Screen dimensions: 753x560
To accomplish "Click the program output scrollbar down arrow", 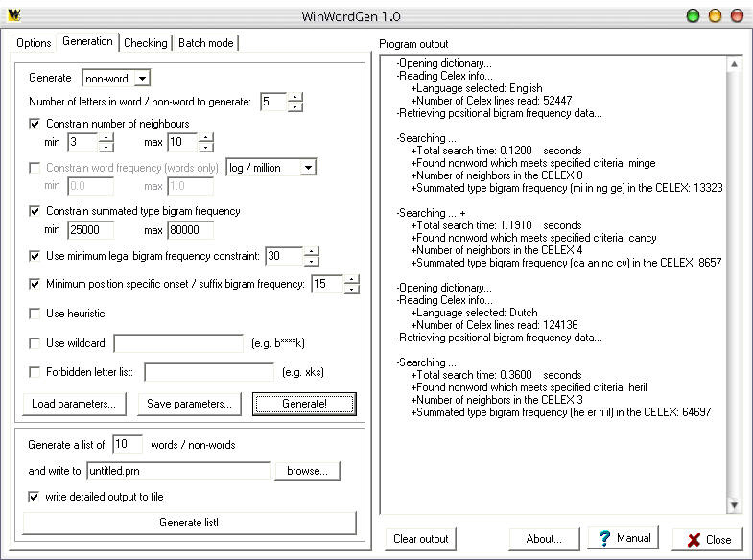I will pyautogui.click(x=734, y=505).
